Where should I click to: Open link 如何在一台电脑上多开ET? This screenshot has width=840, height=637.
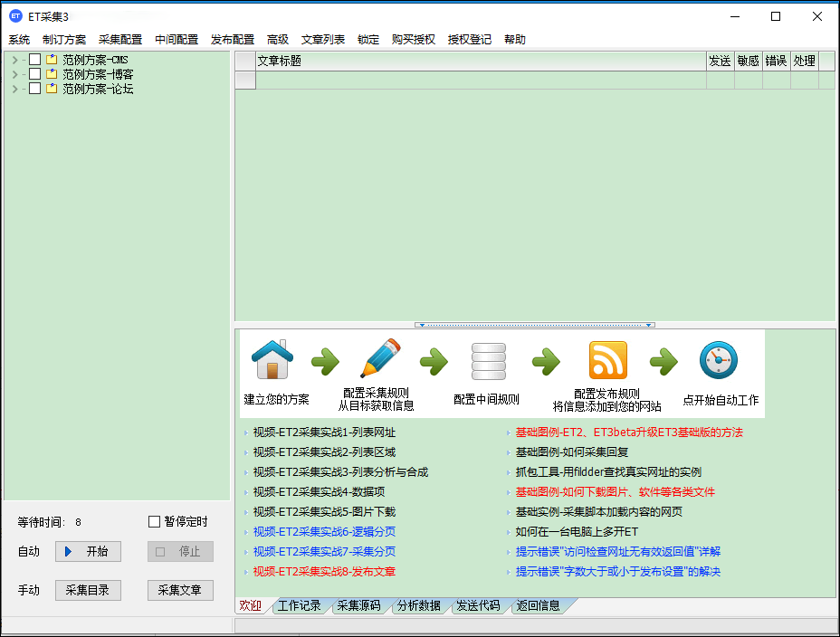577,531
